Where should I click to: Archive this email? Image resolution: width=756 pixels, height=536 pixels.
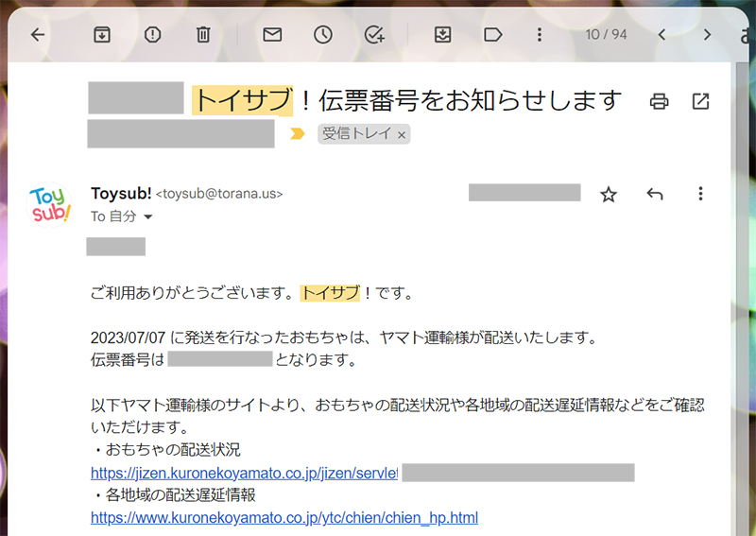coord(102,35)
